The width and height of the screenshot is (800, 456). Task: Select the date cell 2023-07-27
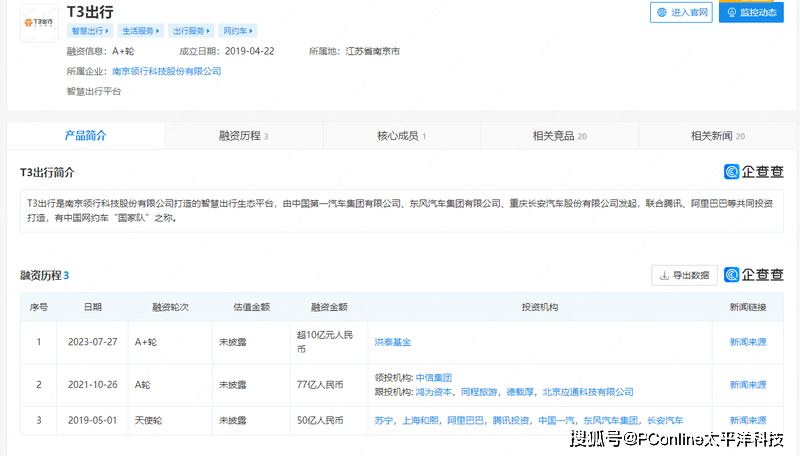[92, 342]
